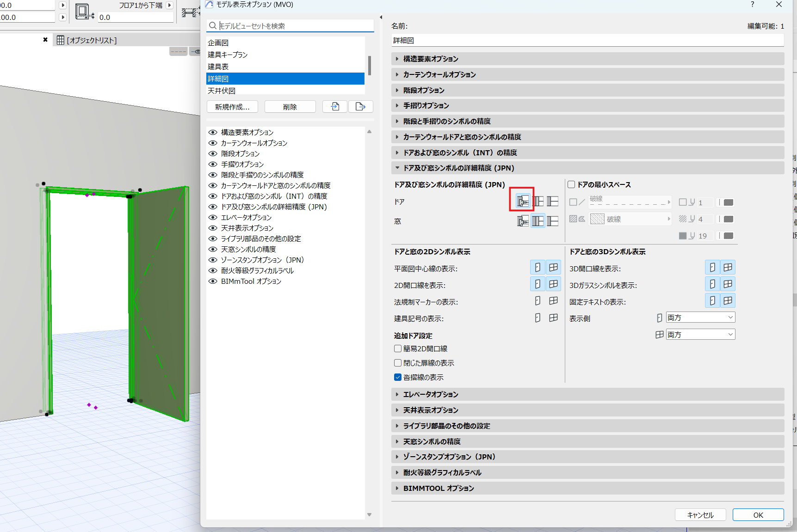Image resolution: width=797 pixels, height=532 pixels.
Task: Click the model view list scrollbar
Action: [369, 66]
